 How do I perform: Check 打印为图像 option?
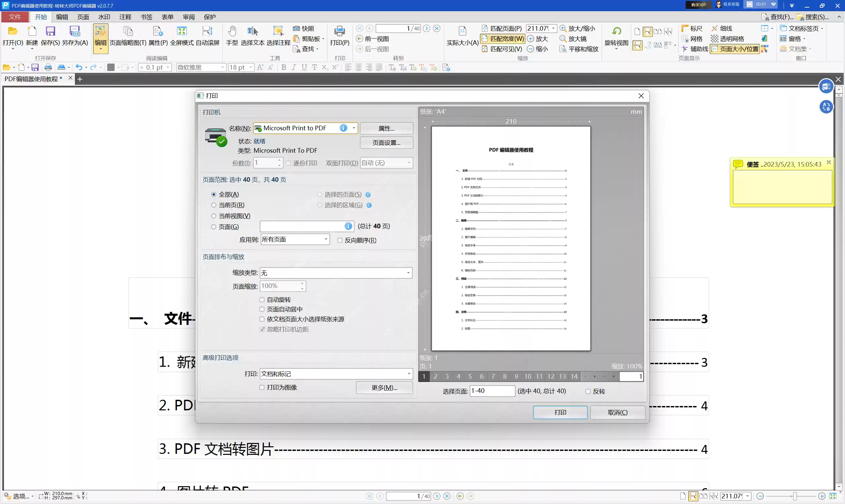(x=262, y=387)
